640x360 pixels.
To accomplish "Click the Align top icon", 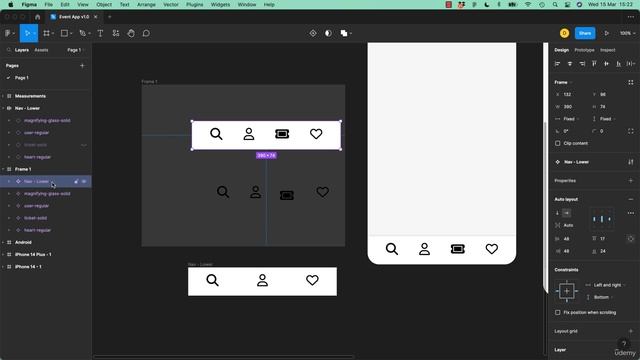I will (x=594, y=64).
